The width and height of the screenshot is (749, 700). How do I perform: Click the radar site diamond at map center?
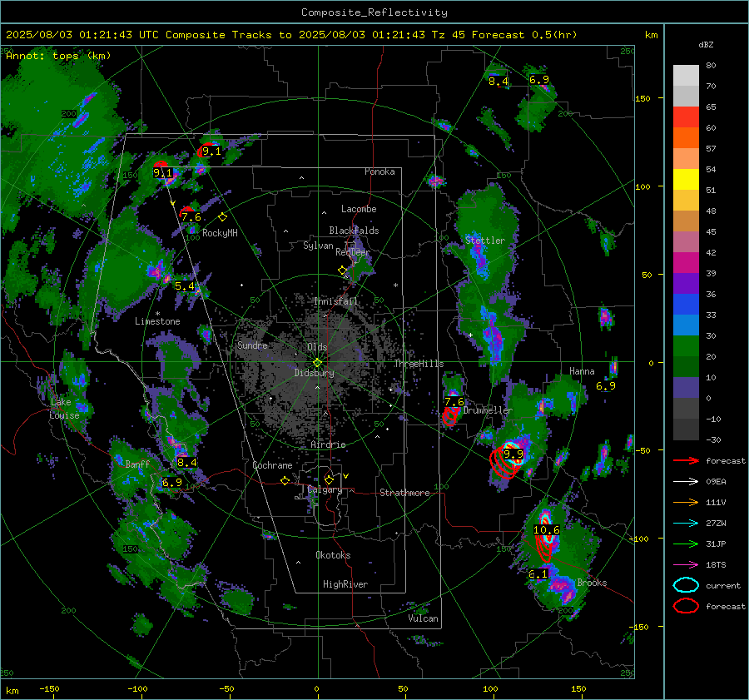(x=318, y=362)
